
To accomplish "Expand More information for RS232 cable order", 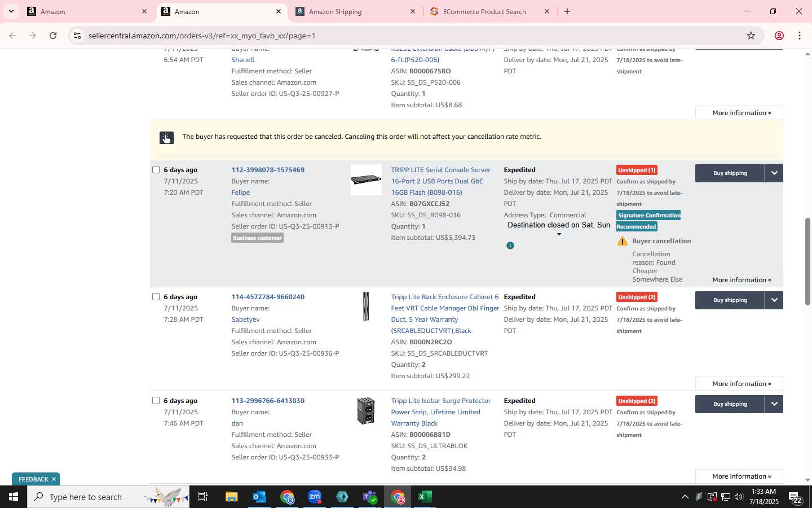I will (739, 113).
